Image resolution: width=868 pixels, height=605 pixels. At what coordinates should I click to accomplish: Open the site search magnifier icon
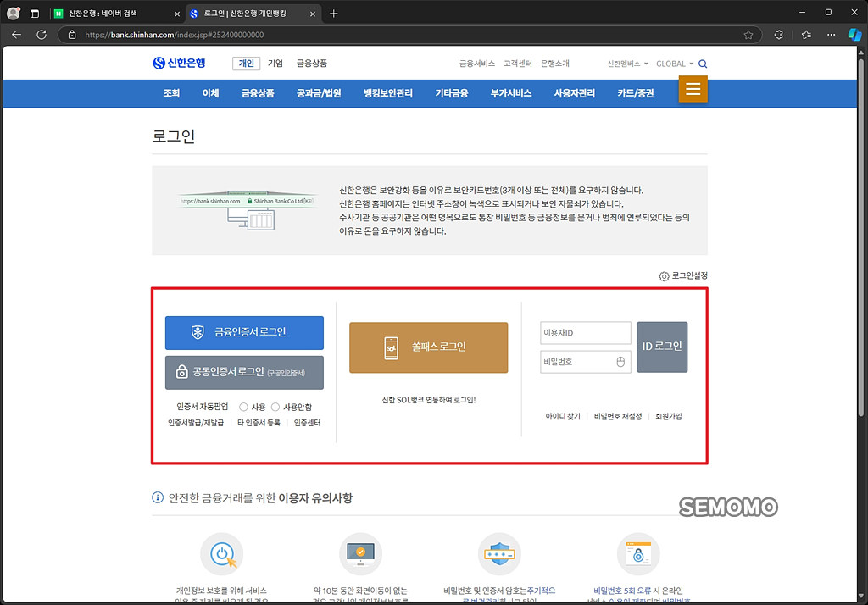[x=703, y=64]
